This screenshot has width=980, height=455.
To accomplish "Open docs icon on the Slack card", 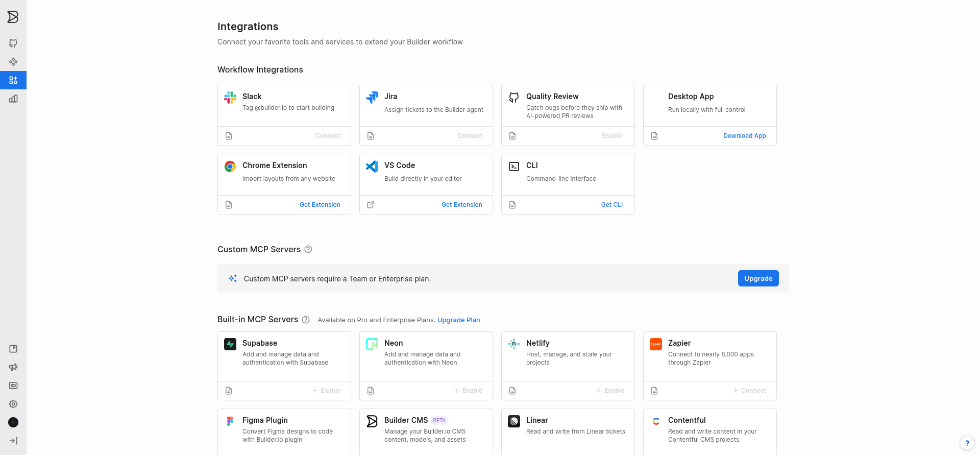I will (x=229, y=136).
